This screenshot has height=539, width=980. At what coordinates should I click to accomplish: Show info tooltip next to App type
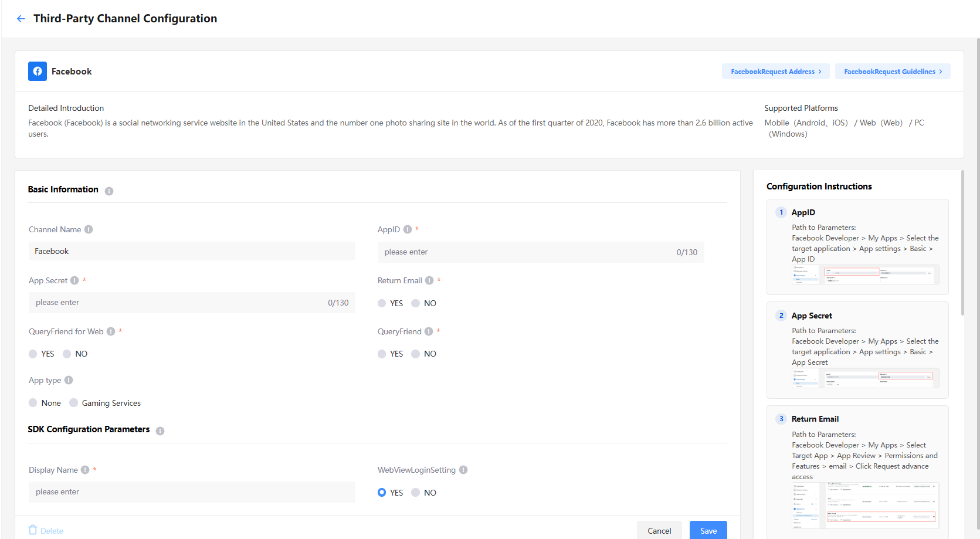[69, 380]
